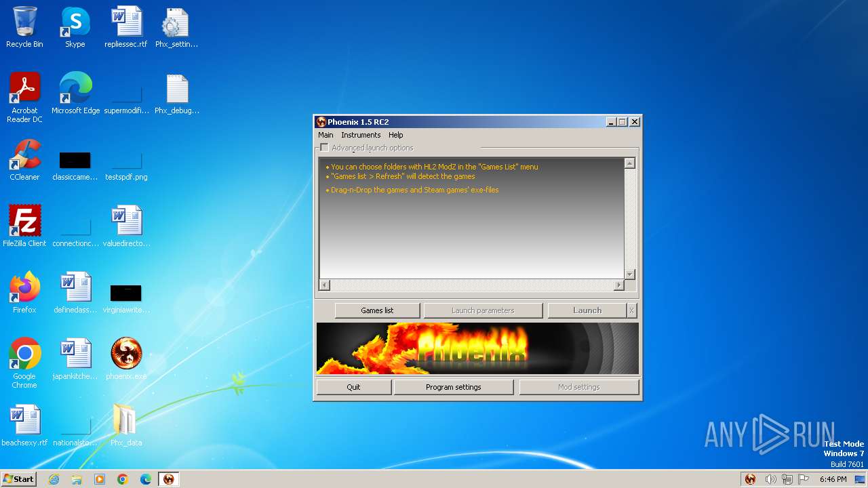Select the definedass Word document icon

click(x=75, y=293)
